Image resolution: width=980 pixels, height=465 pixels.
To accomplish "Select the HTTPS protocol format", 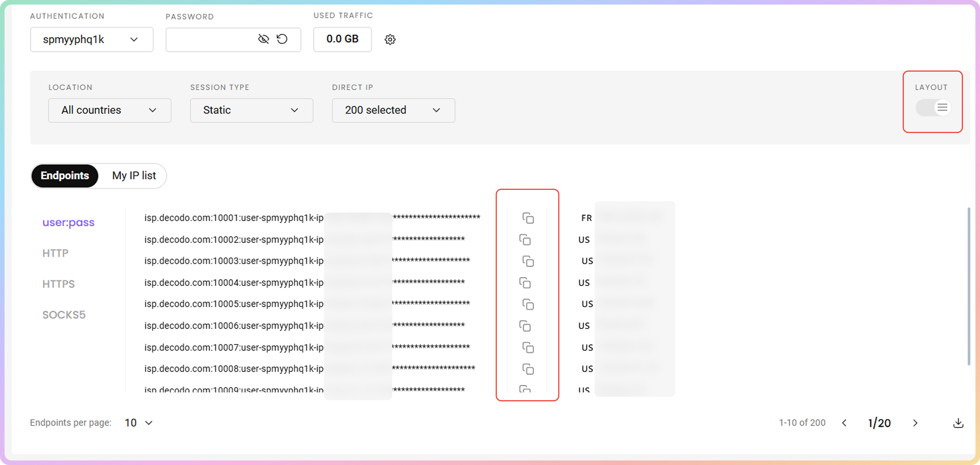I will (59, 284).
